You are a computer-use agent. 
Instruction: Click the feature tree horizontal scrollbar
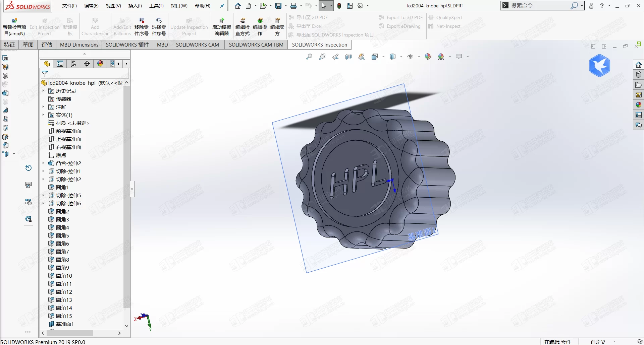[x=70, y=333]
